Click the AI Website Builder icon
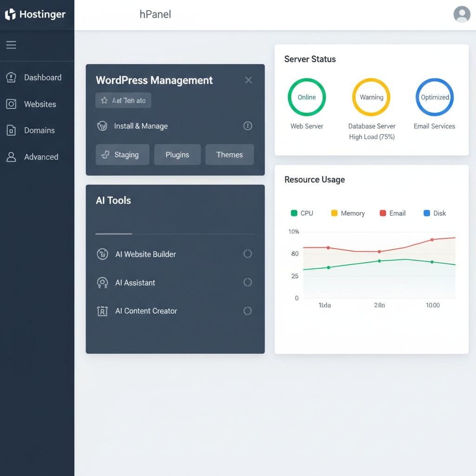Screen dimensions: 476x476 click(102, 254)
